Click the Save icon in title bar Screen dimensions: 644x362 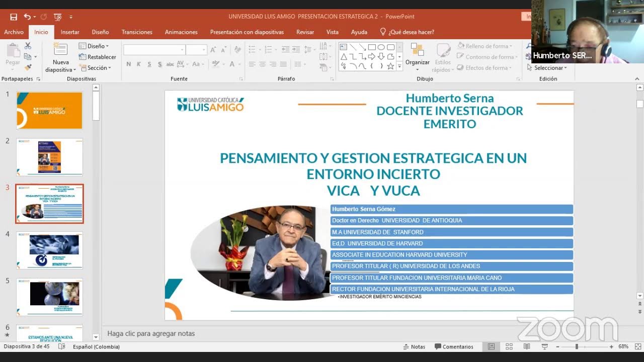pyautogui.click(x=14, y=17)
